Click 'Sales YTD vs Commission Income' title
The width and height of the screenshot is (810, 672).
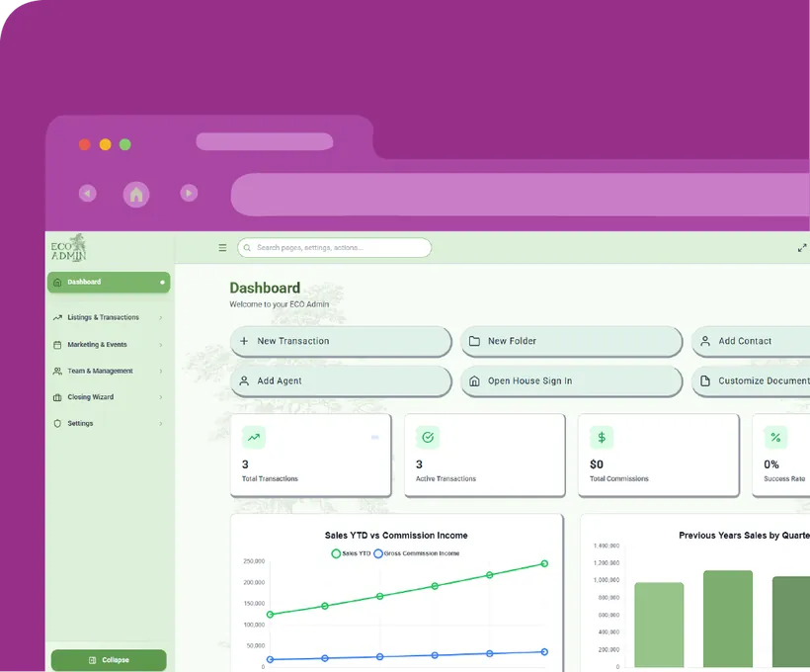tap(396, 536)
